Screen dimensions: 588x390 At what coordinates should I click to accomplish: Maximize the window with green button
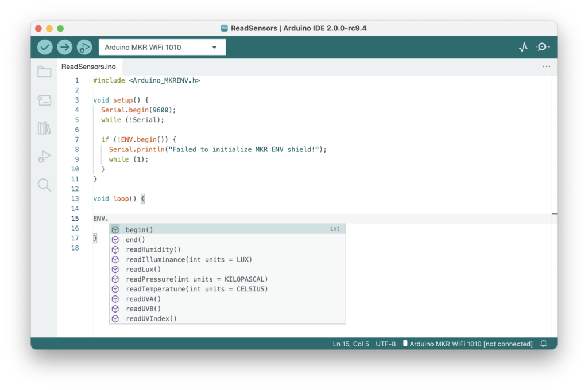[60, 28]
